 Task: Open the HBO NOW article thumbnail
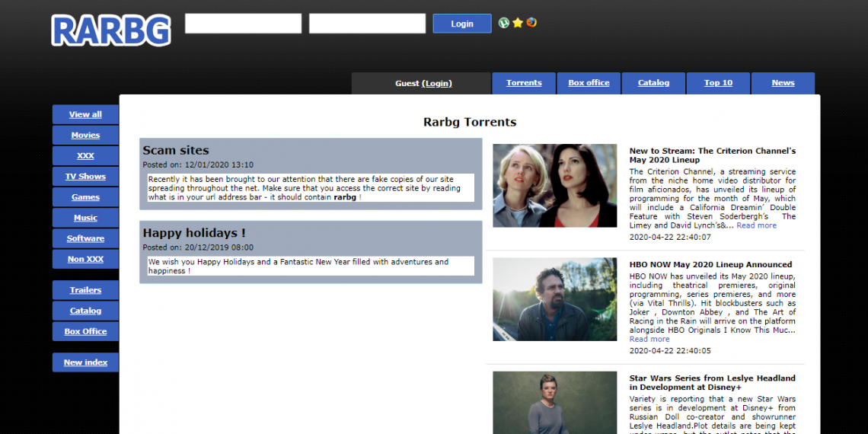coord(554,298)
